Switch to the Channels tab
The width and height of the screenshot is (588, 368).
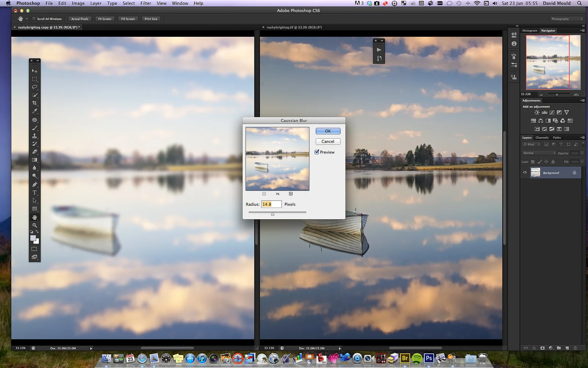(x=542, y=138)
